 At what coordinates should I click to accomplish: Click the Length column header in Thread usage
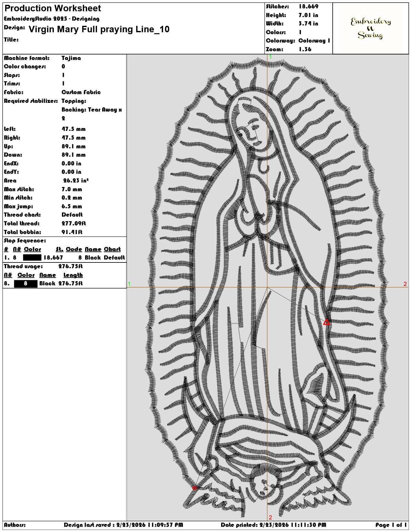click(x=73, y=275)
